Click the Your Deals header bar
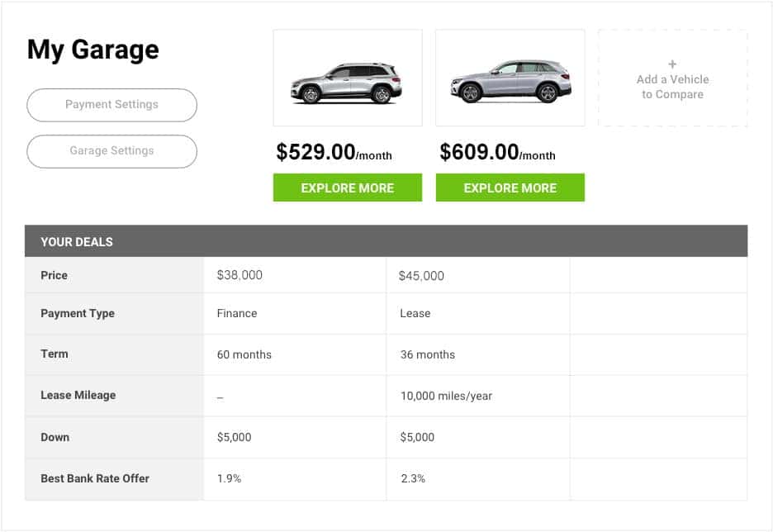773x532 pixels. point(386,241)
